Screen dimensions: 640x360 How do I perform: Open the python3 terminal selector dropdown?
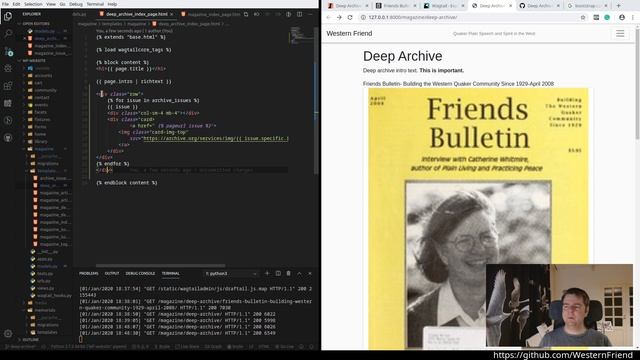click(x=231, y=274)
